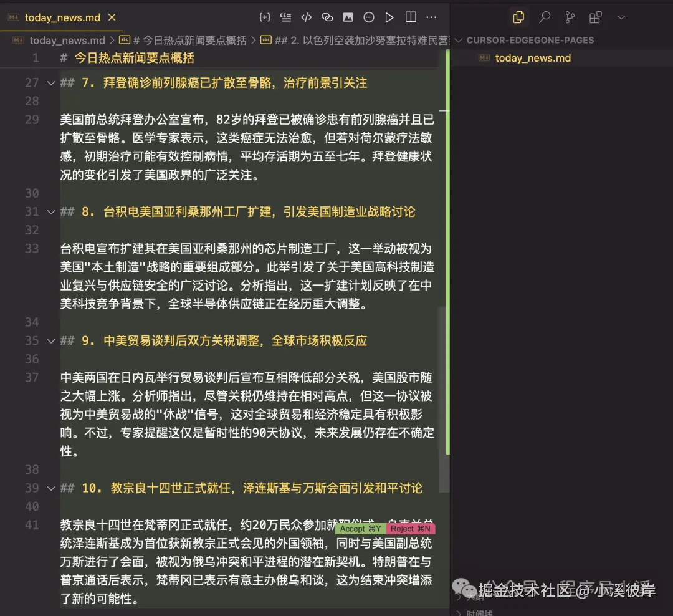Open the sidebar views chevron dropdown
This screenshot has height=616, width=673.
tap(621, 17)
